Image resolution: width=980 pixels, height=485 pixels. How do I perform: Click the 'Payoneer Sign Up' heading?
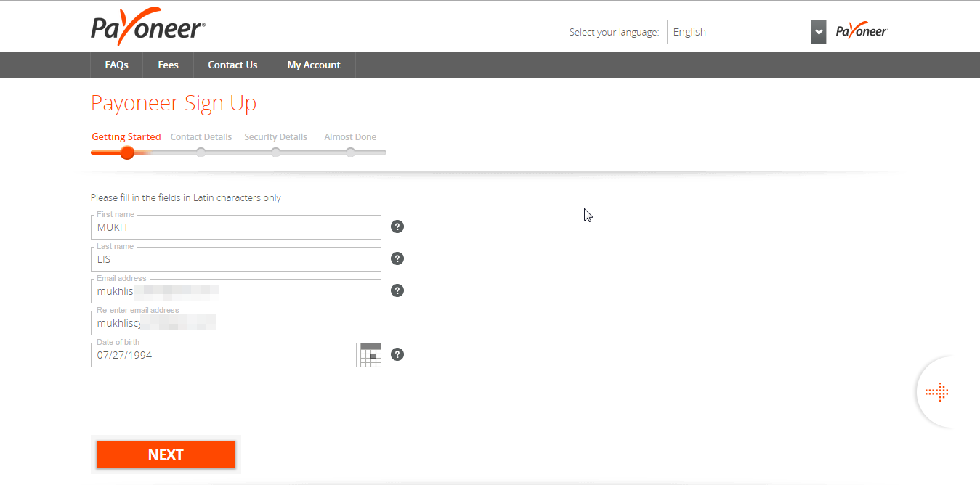tap(174, 103)
